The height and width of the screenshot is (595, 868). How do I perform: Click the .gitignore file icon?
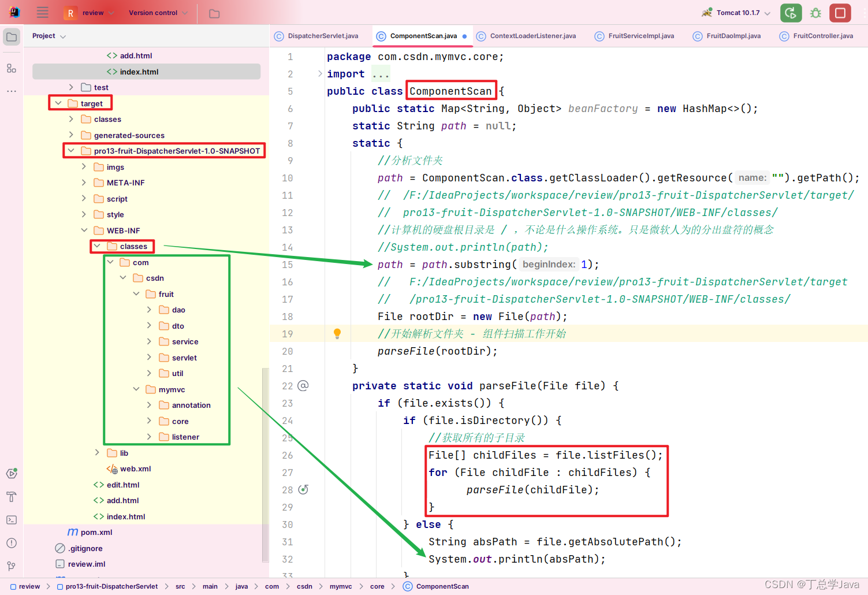(x=60, y=548)
